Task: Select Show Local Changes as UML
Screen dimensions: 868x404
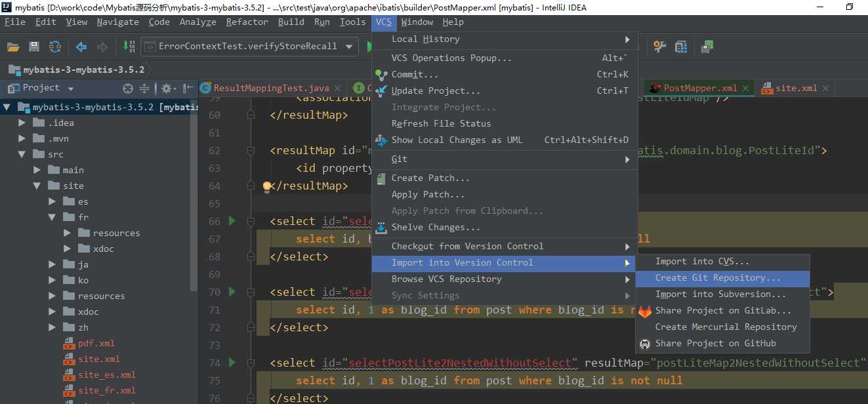Action: coord(505,140)
